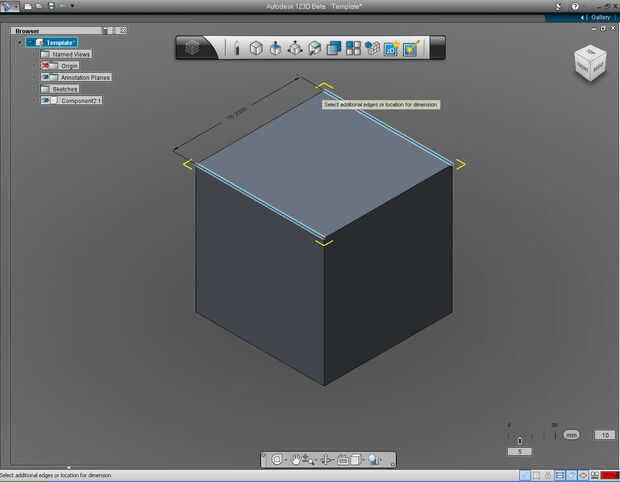Screen dimensions: 620x482
Task: Click the top face of the cube model
Action: click(x=324, y=166)
